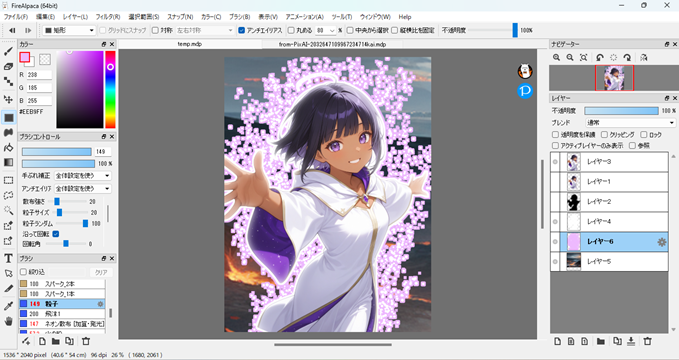Open the ブレンド mode dropdown
Image resolution: width=679 pixels, height=360 pixels.
630,123
